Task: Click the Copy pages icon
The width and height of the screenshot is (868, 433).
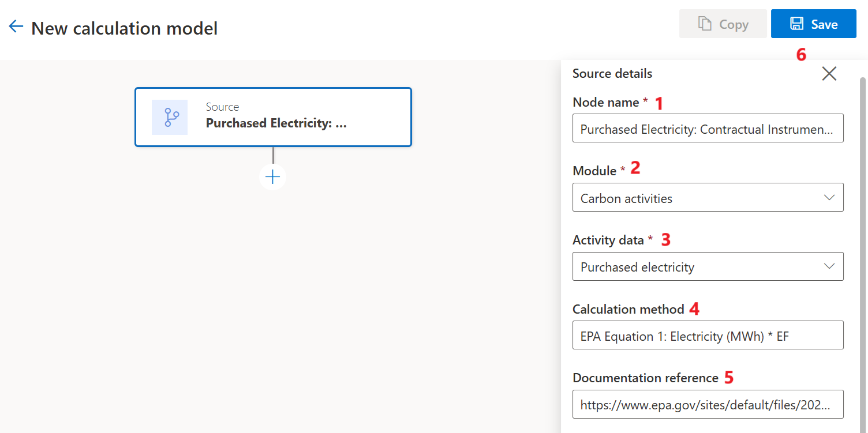Action: tap(704, 24)
